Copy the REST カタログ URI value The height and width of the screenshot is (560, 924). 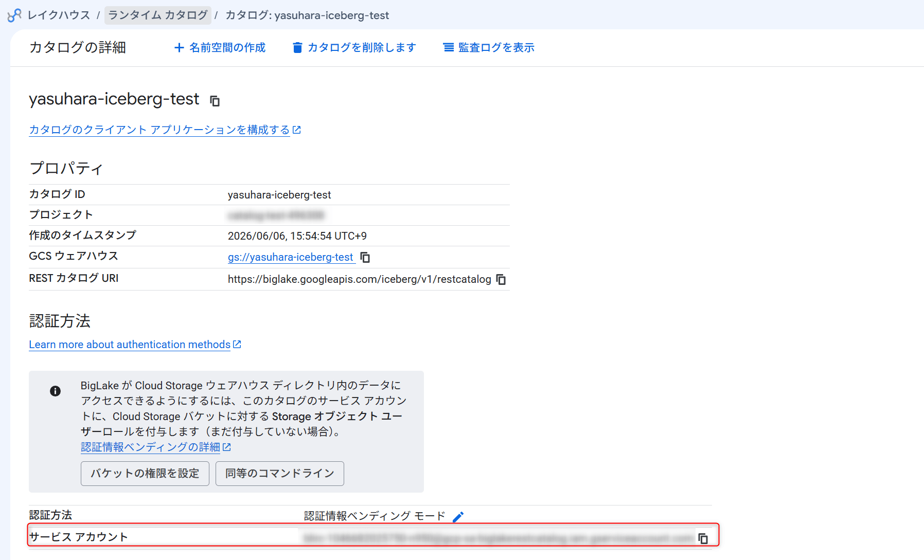(x=501, y=279)
